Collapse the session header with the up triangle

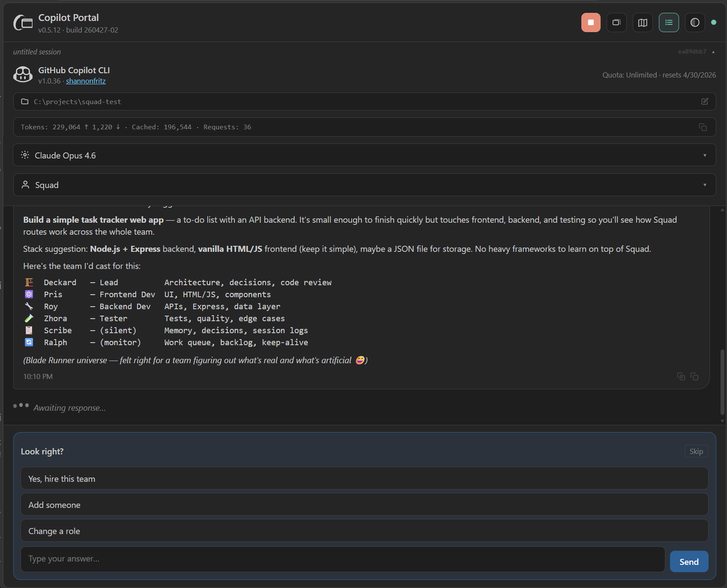pos(713,52)
